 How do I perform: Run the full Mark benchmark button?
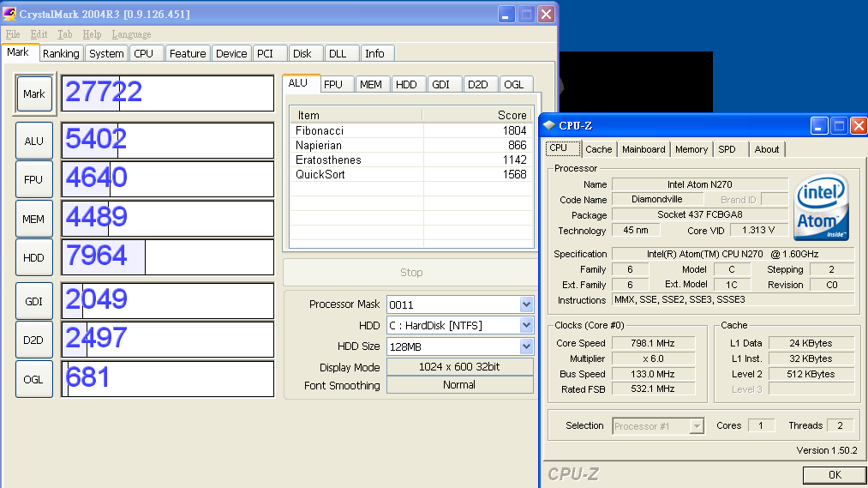(x=34, y=93)
